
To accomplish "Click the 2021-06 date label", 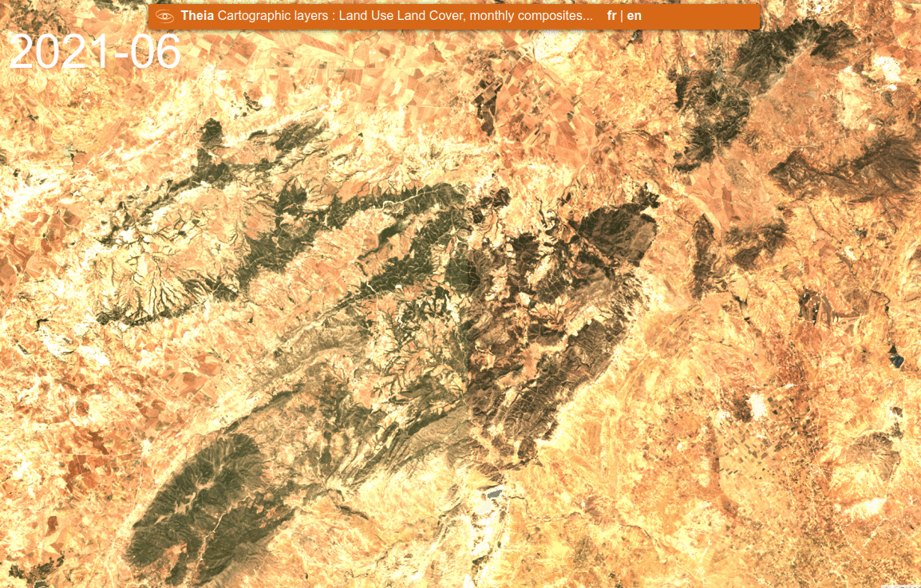I will click(x=94, y=53).
